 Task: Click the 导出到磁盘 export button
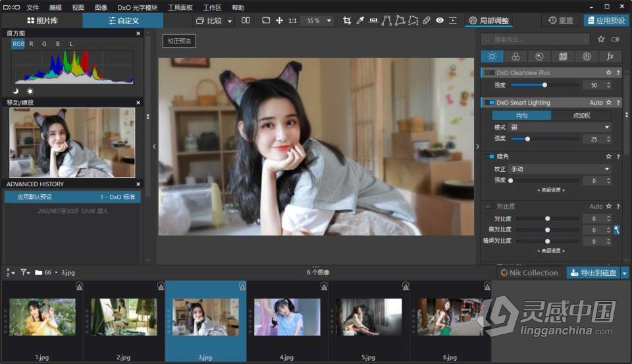(x=594, y=273)
